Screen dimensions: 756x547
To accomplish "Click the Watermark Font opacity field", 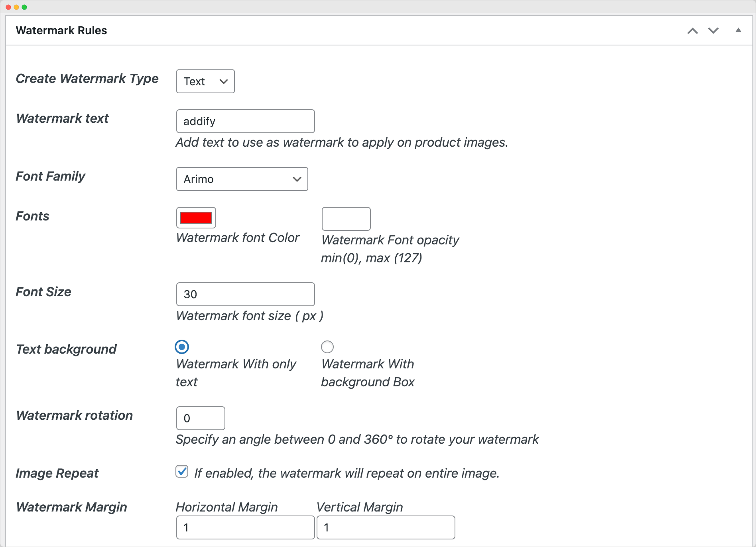I will click(x=346, y=219).
